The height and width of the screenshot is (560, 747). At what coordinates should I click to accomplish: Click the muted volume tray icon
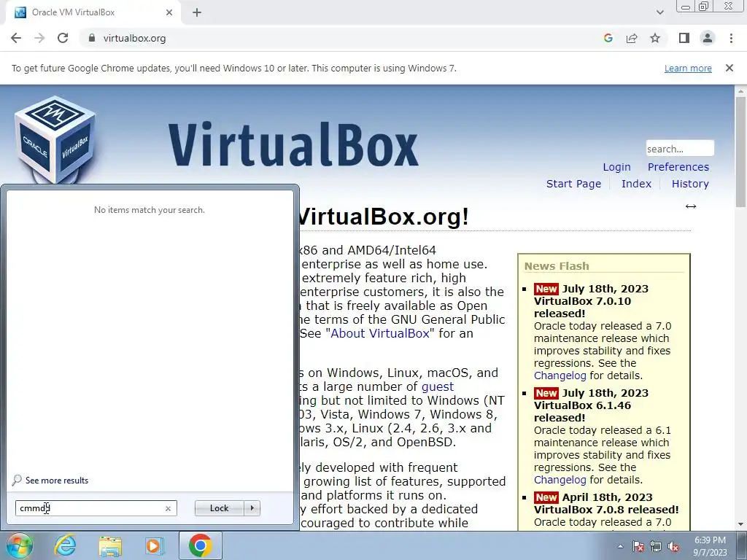tap(673, 546)
